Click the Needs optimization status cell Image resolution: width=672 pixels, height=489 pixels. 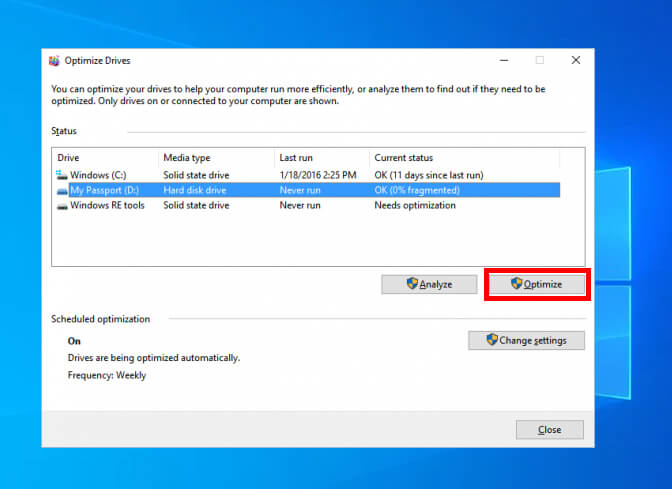click(415, 205)
